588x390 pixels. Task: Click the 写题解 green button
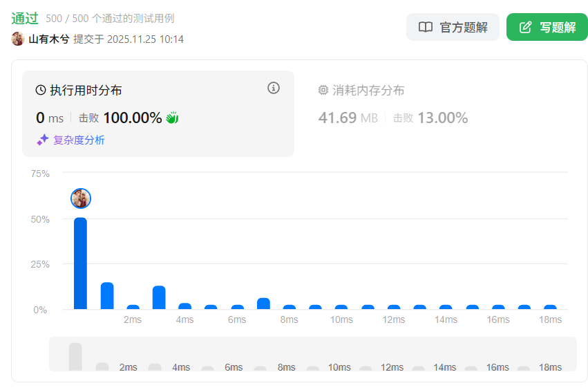[x=547, y=27]
